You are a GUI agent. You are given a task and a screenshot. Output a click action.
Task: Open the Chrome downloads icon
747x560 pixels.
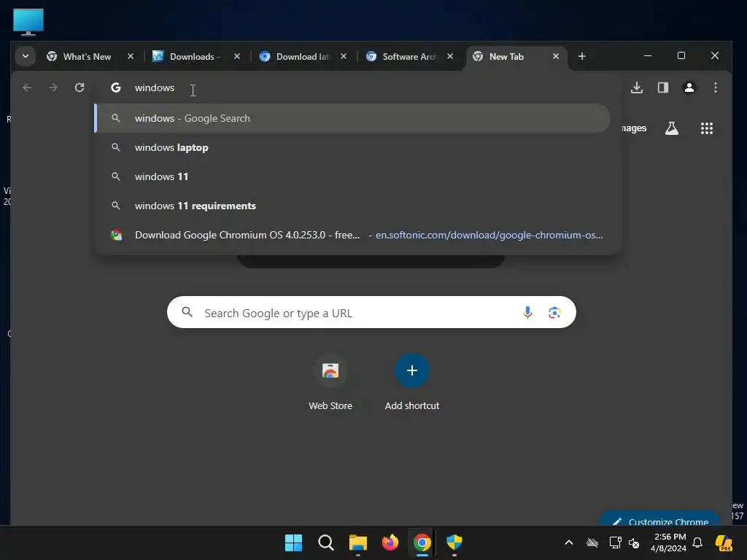pos(637,87)
